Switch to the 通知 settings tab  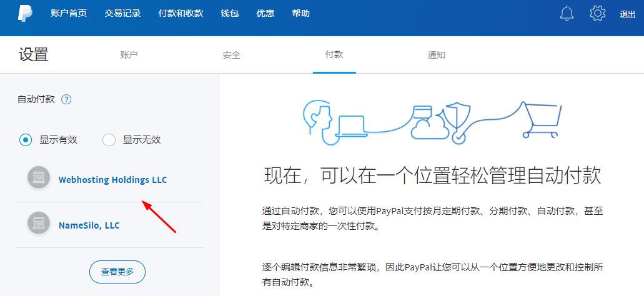[x=436, y=55]
